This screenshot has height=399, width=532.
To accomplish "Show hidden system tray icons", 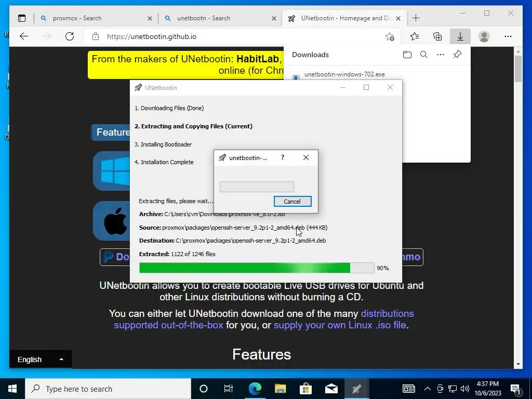I will (428, 389).
